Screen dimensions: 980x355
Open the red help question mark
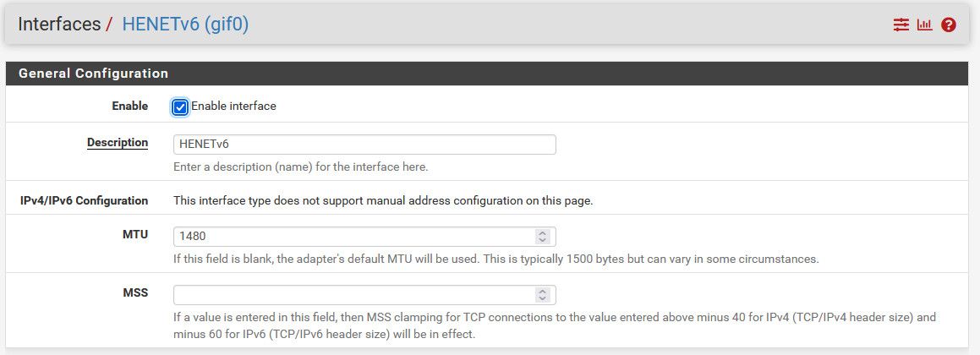(x=948, y=25)
